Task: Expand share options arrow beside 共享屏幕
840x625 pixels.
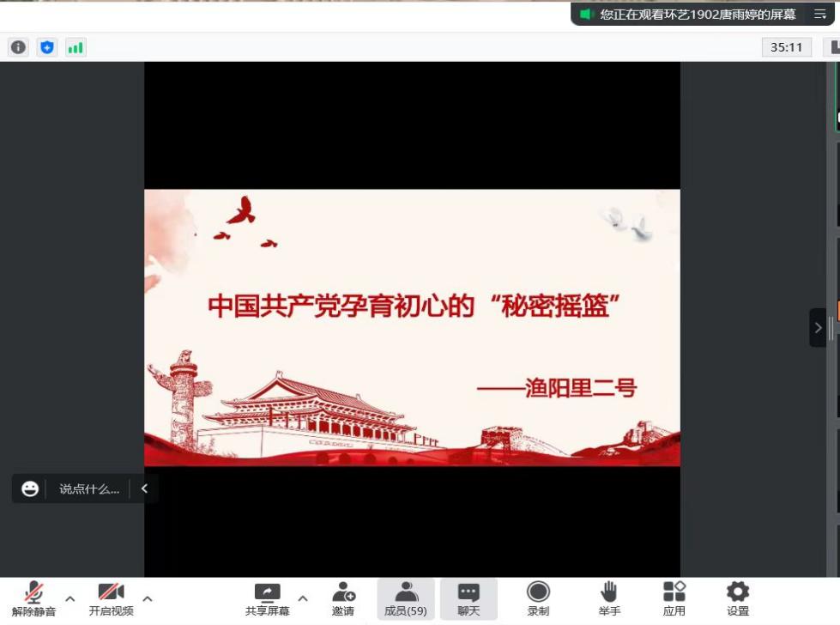Action: click(302, 598)
